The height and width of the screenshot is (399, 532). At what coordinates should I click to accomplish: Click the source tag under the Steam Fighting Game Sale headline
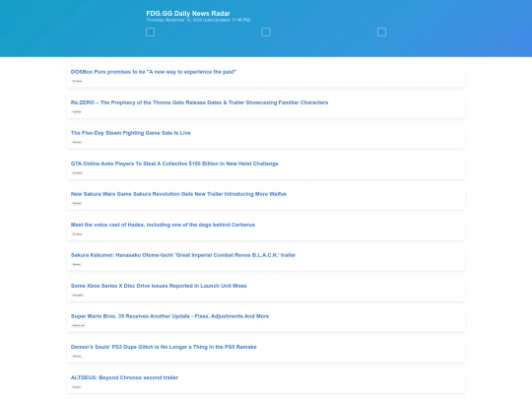77,142
